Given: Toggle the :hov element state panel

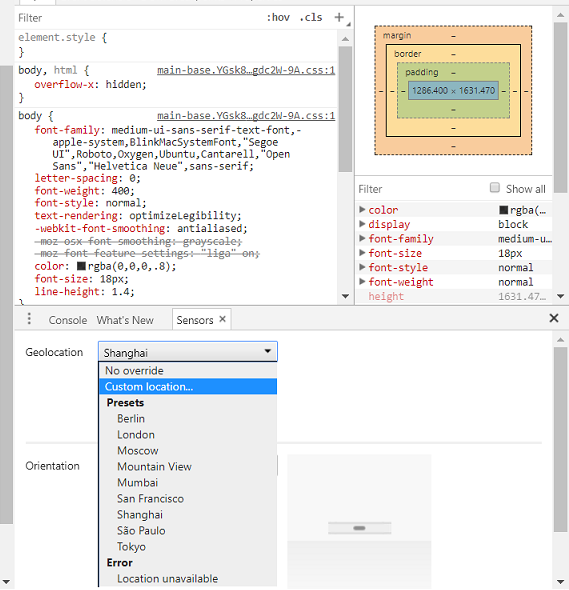Looking at the screenshot, I should click(278, 17).
